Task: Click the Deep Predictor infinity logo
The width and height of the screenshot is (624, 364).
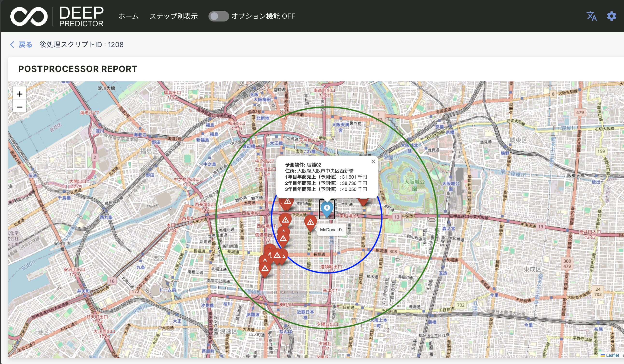Action: pyautogui.click(x=29, y=16)
